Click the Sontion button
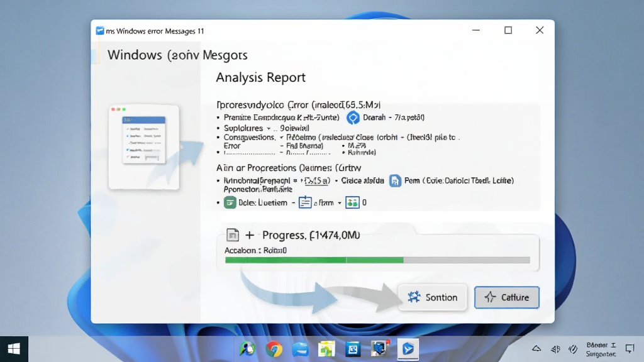 (432, 297)
